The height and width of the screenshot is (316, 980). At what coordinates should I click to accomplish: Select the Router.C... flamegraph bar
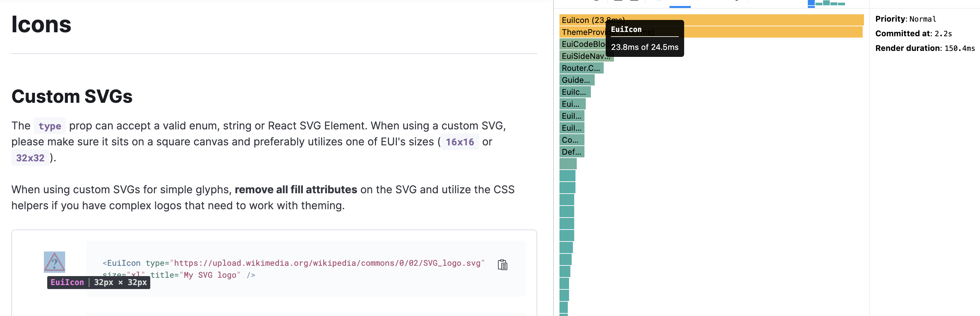pos(581,68)
